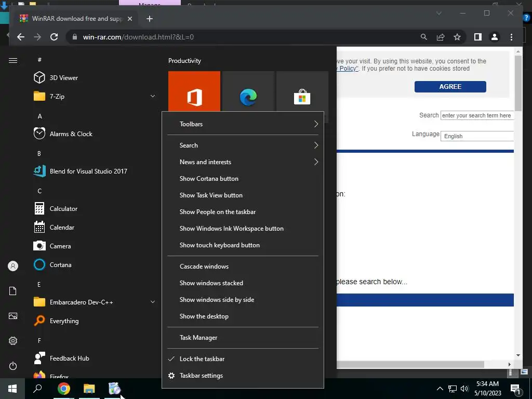The height and width of the screenshot is (399, 532).
Task: Open Pictures from Start sidebar
Action: (13, 316)
